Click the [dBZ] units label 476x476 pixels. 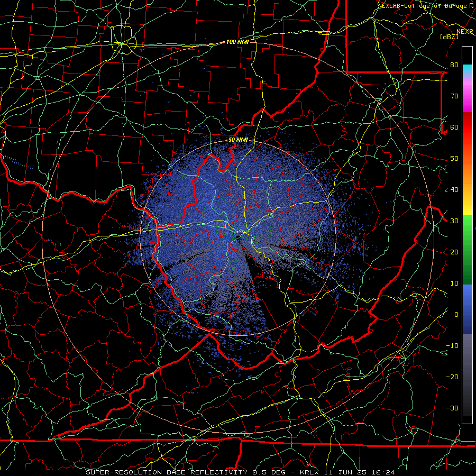click(450, 37)
